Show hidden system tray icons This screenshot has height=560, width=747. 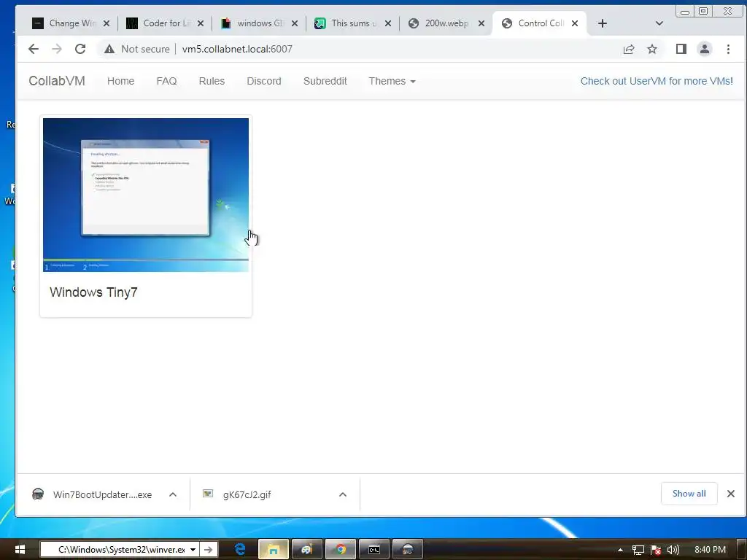pos(620,550)
